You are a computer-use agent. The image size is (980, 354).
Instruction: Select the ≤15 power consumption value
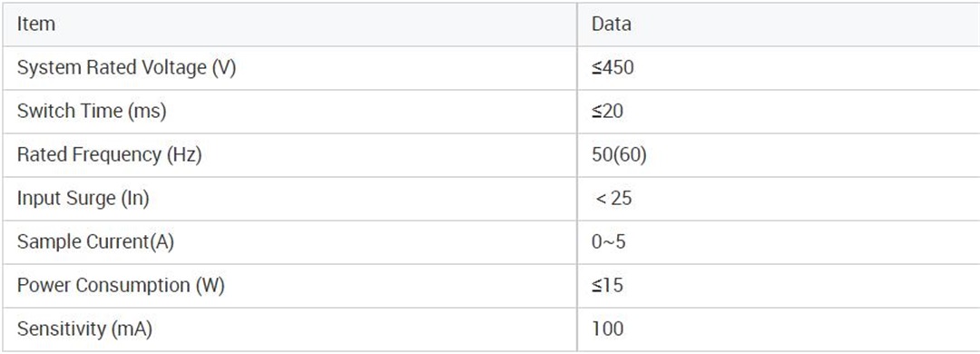[x=607, y=286]
